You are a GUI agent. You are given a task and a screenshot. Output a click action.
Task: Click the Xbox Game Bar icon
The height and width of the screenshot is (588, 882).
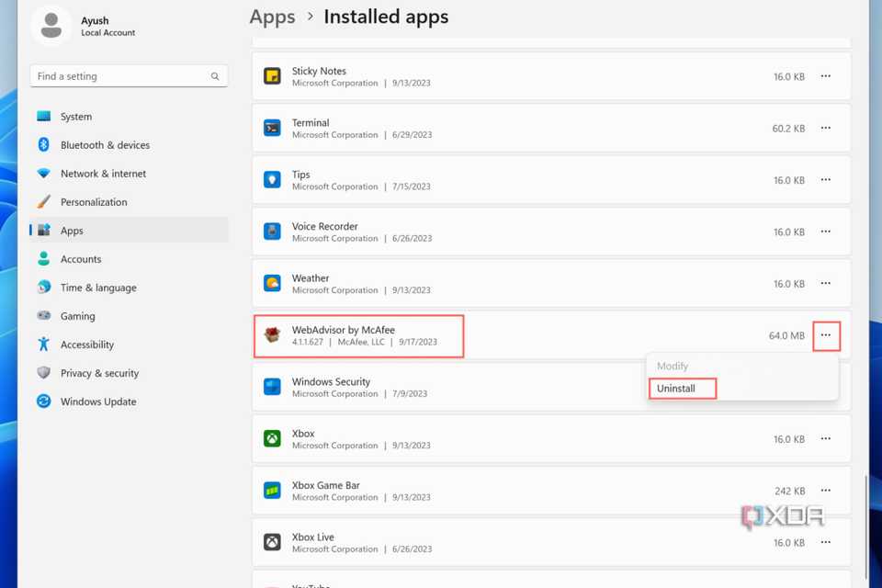(272, 490)
